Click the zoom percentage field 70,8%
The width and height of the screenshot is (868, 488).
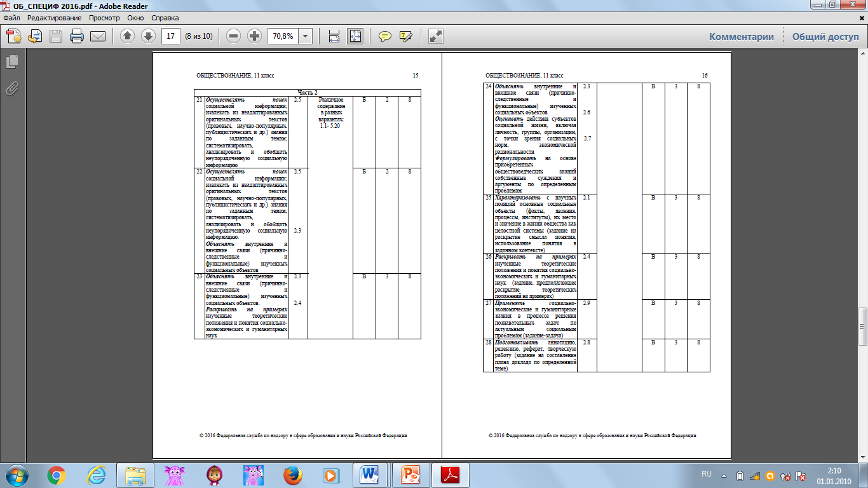[x=283, y=36]
